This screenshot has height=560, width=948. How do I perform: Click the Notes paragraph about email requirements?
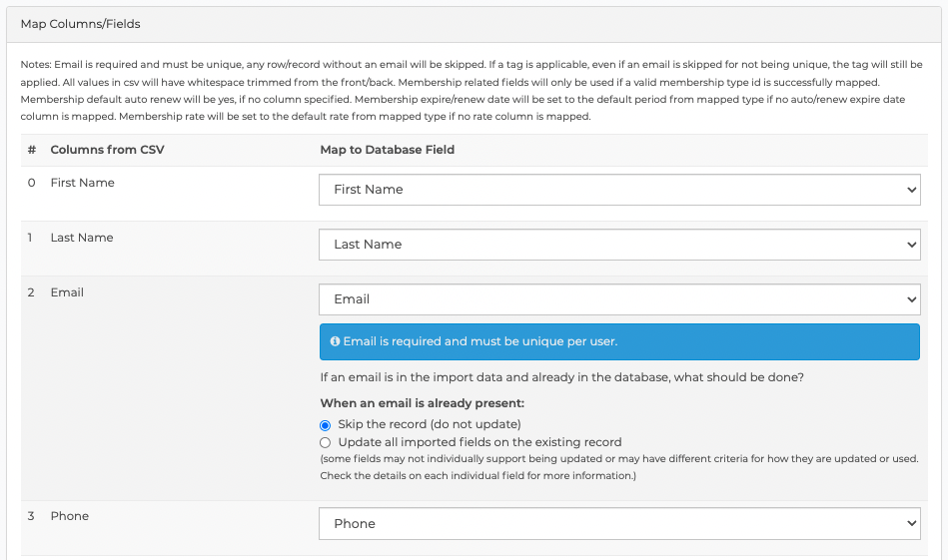point(472,90)
